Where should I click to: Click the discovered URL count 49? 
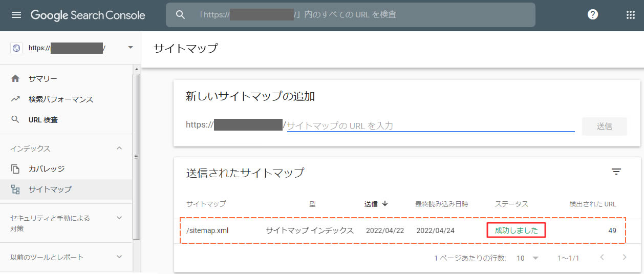pos(612,230)
